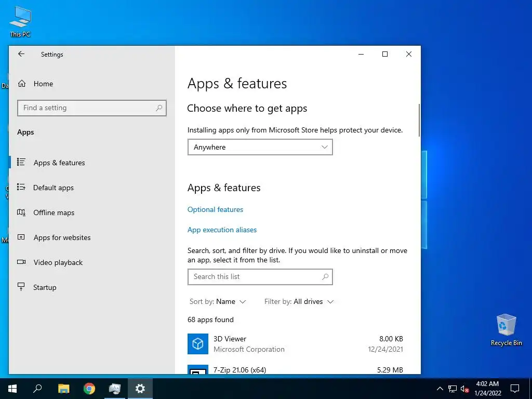Image resolution: width=532 pixels, height=399 pixels.
Task: Open clock showing 4:02 AM
Action: [487, 389]
